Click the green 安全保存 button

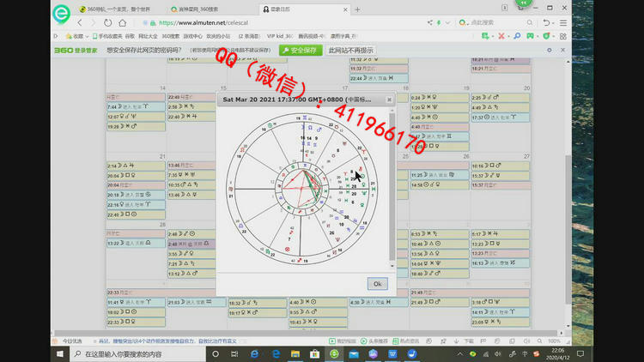click(301, 51)
